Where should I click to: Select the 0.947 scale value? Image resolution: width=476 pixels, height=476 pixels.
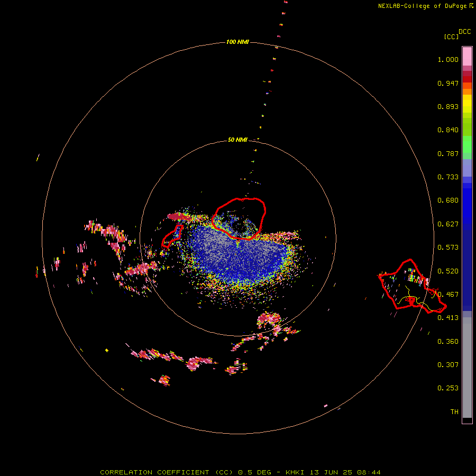pyautogui.click(x=448, y=83)
